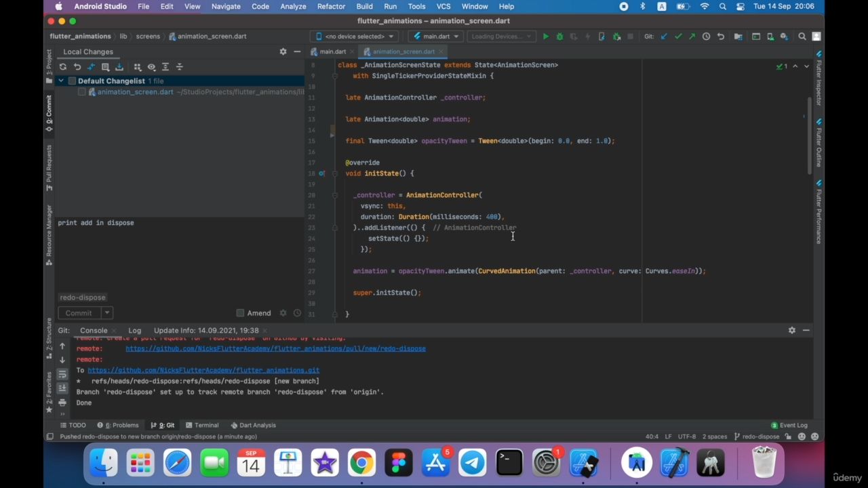
Task: Switch to the main.dart editor tab
Action: pyautogui.click(x=332, y=52)
